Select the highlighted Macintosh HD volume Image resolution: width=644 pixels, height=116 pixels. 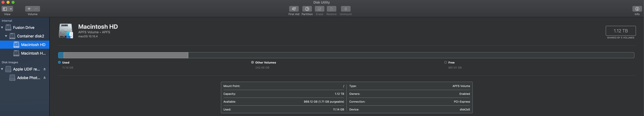click(25, 45)
